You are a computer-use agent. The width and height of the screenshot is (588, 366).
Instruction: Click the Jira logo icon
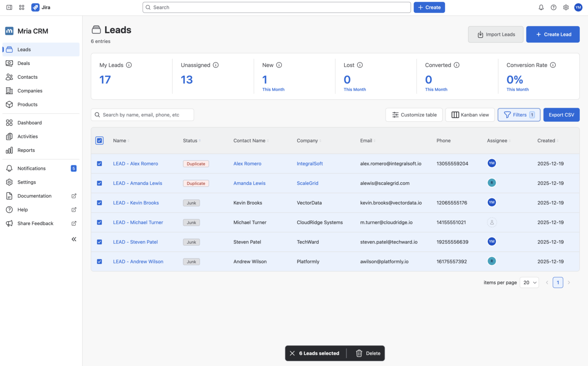tap(36, 7)
